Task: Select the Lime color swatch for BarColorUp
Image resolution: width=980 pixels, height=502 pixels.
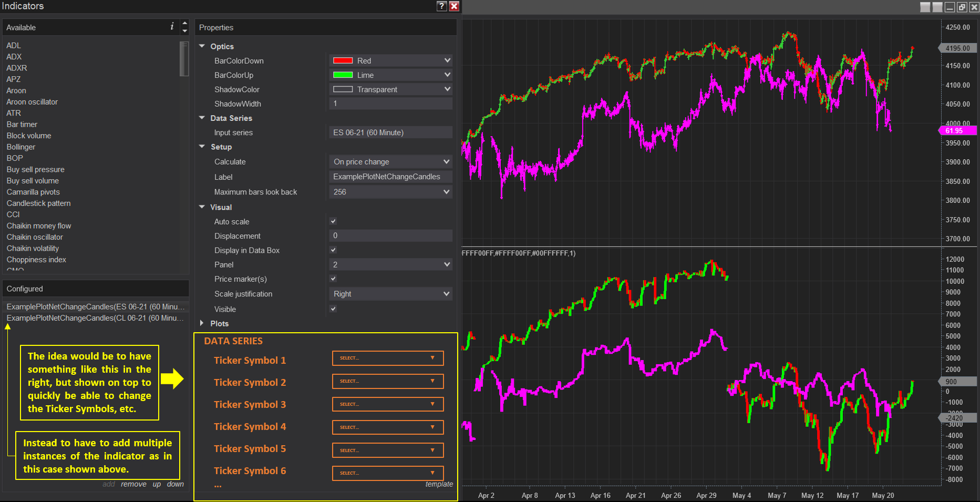Action: (342, 75)
